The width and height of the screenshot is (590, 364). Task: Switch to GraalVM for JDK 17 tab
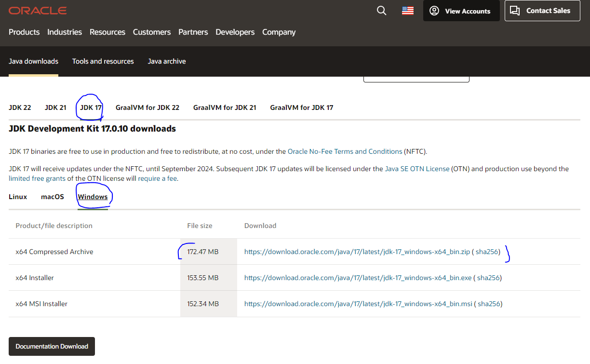click(x=302, y=108)
